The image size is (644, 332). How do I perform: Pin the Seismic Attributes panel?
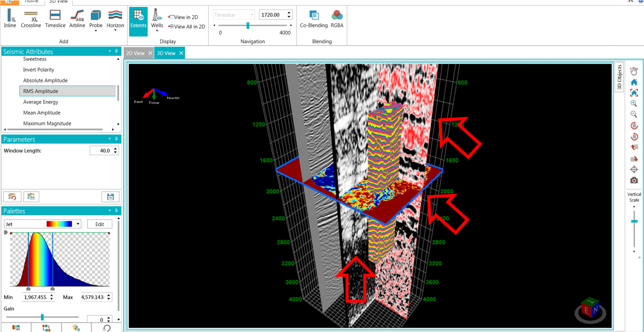pyautogui.click(x=116, y=51)
